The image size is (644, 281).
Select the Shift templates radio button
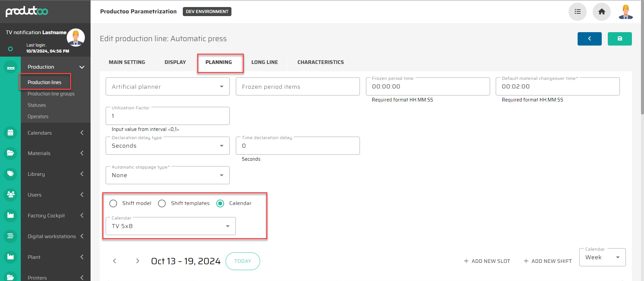point(162,204)
